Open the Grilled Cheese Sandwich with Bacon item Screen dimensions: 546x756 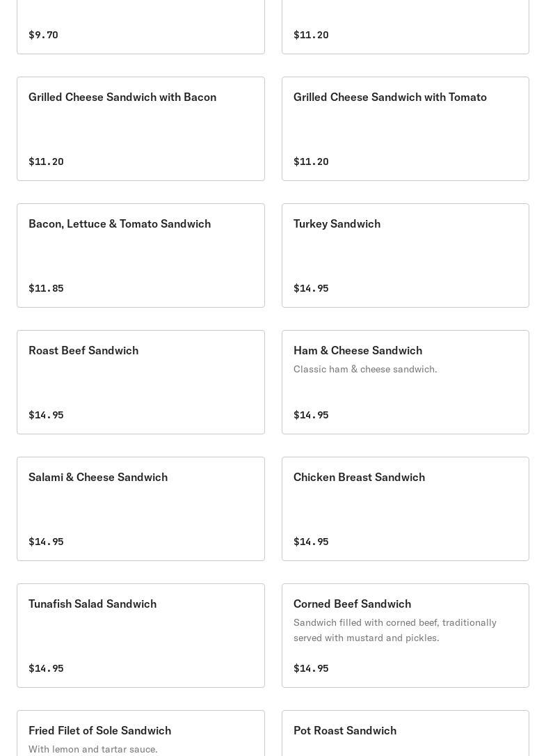click(140, 129)
